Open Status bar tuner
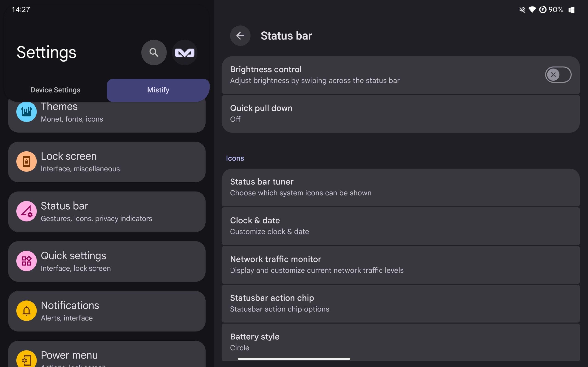 click(401, 187)
